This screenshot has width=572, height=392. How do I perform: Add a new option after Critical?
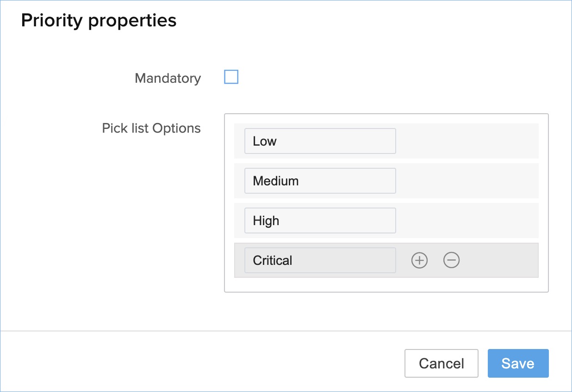(419, 261)
